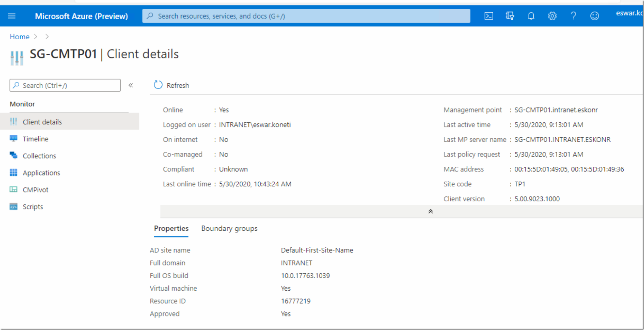
Task: Select AD site name Default-First-Site-Name
Action: pos(317,250)
